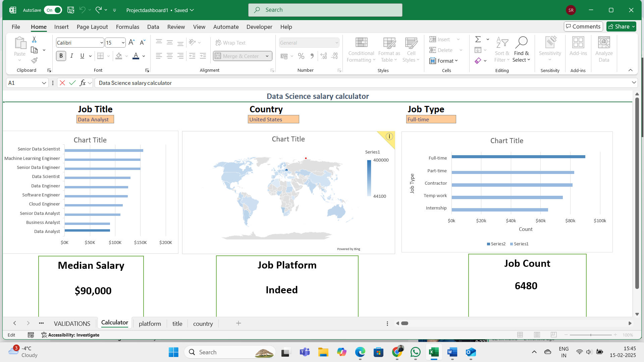
Task: Open the Page Layout ribbon tab
Action: click(92, 27)
